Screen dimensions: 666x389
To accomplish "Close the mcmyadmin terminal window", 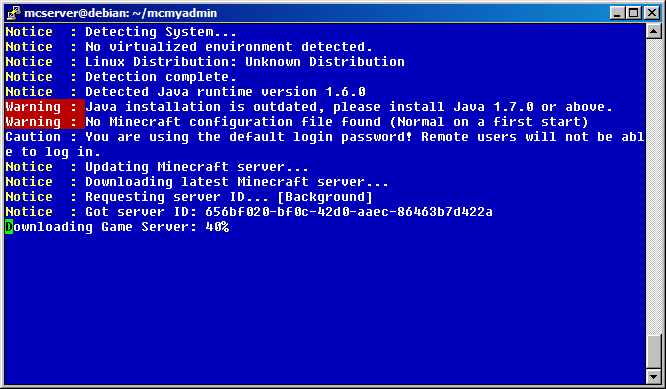I will tap(652, 13).
